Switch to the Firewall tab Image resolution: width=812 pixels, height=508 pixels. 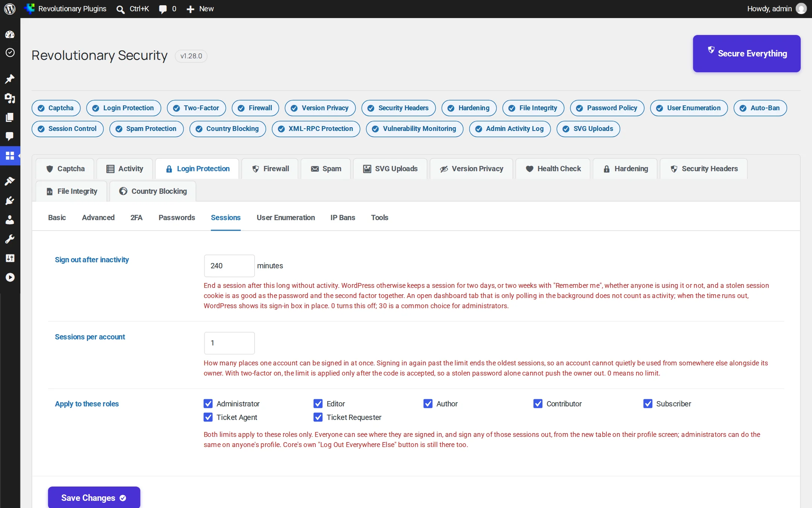click(270, 169)
